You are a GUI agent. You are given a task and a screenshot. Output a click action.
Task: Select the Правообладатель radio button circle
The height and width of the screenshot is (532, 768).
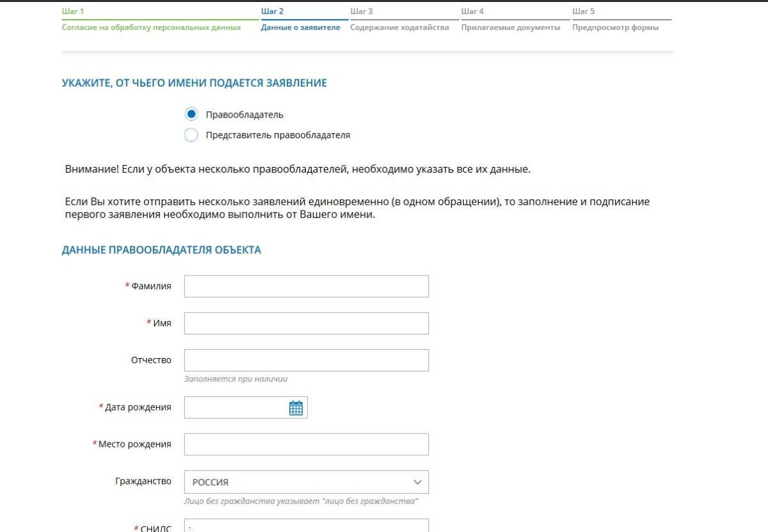coord(191,114)
